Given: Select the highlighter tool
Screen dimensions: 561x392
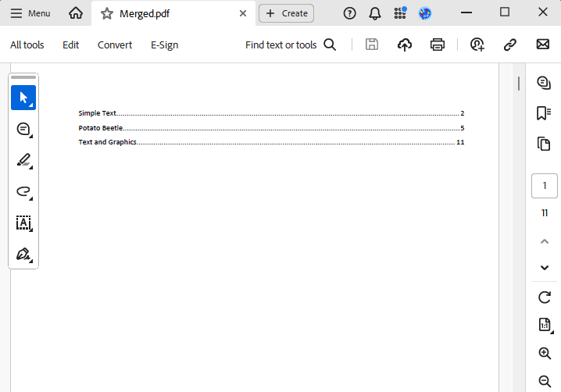Looking at the screenshot, I should (x=23, y=160).
